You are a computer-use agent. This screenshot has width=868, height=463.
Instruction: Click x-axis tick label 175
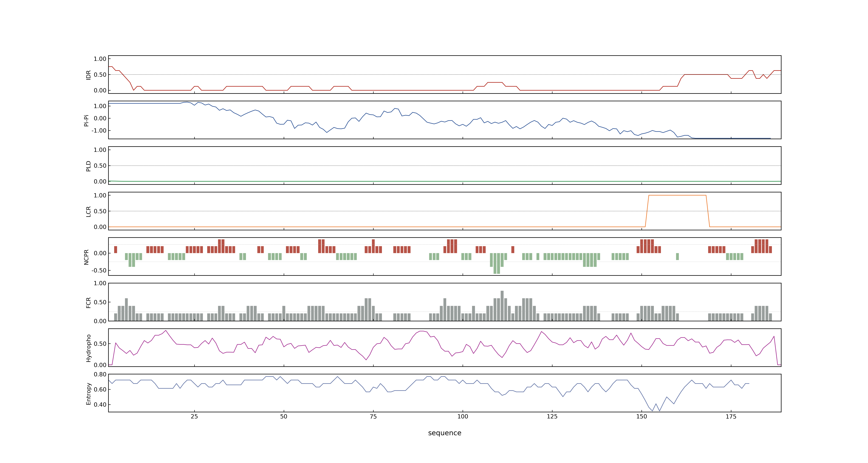coord(731,416)
